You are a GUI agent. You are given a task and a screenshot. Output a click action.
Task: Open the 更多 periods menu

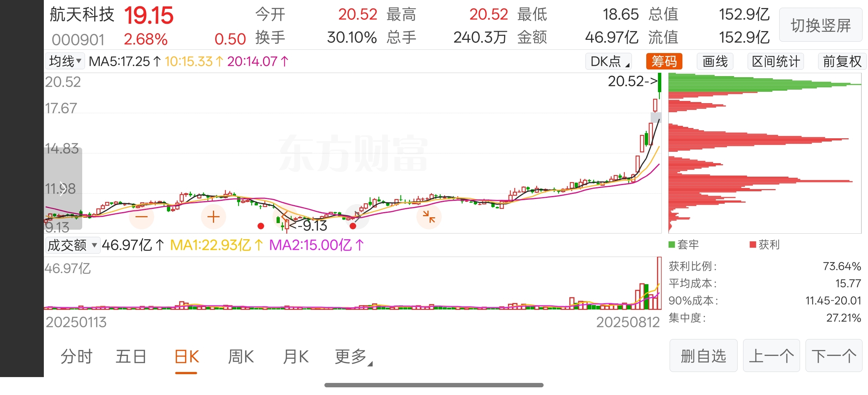tap(353, 357)
